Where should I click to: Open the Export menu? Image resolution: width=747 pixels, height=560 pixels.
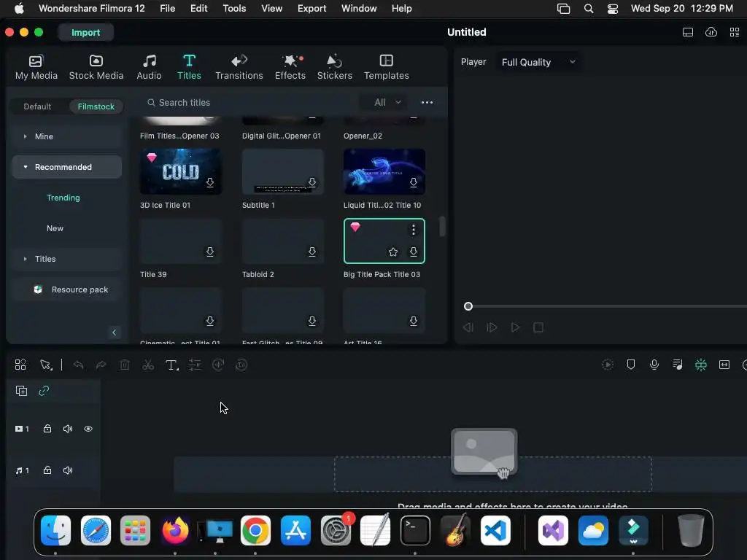coord(311,9)
